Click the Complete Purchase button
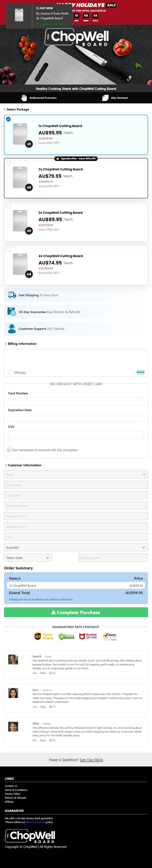 pyautogui.click(x=76, y=612)
